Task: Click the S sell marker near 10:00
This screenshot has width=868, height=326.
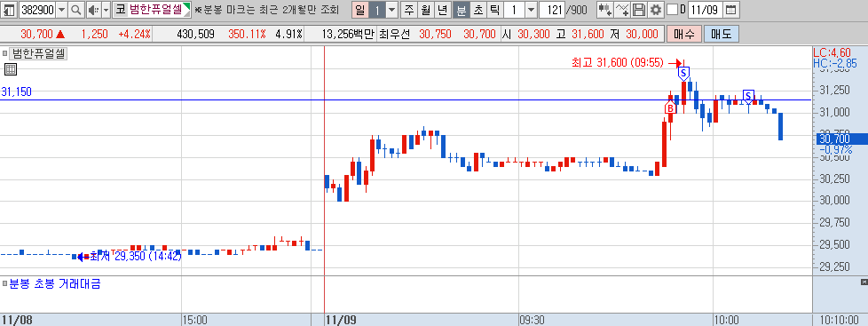Action: pos(748,96)
